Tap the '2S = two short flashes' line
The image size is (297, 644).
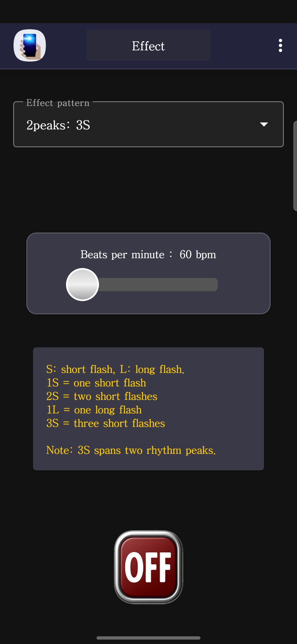pyautogui.click(x=102, y=396)
